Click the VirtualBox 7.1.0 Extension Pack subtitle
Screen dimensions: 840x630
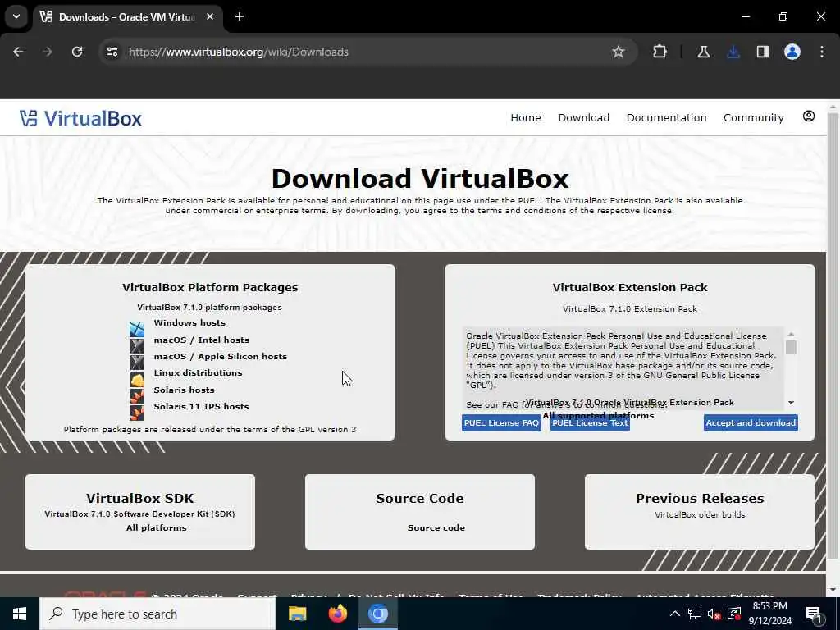(630, 308)
